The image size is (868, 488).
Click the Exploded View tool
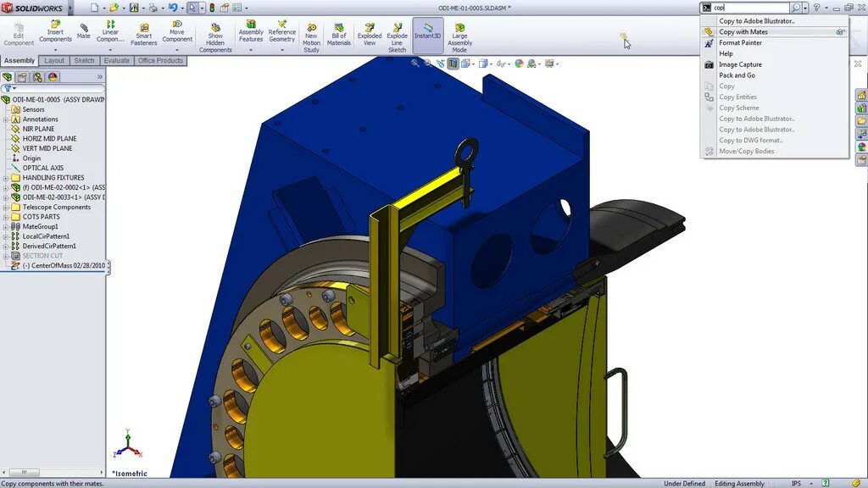pos(370,34)
